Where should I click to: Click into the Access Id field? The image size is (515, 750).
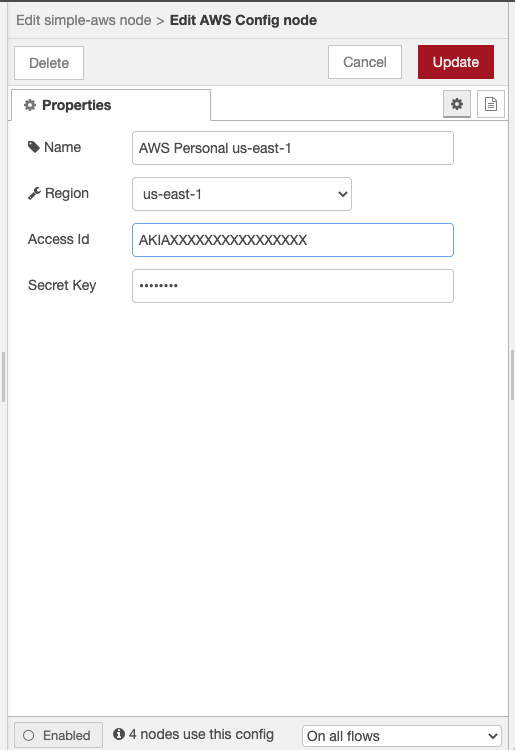click(x=293, y=240)
